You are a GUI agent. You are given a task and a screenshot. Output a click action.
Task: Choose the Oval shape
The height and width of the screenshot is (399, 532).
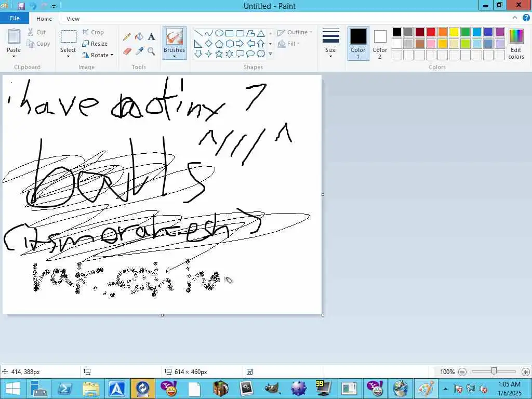(x=219, y=33)
